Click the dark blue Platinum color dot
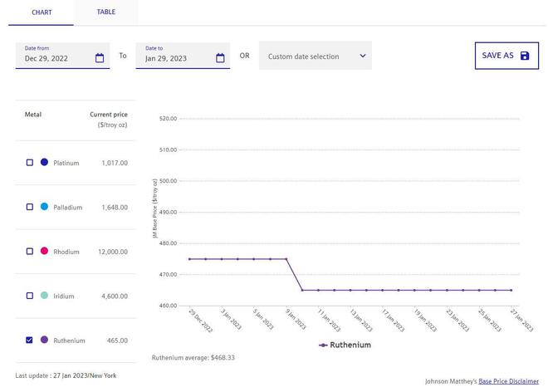This screenshot has width=548, height=392. click(44, 163)
